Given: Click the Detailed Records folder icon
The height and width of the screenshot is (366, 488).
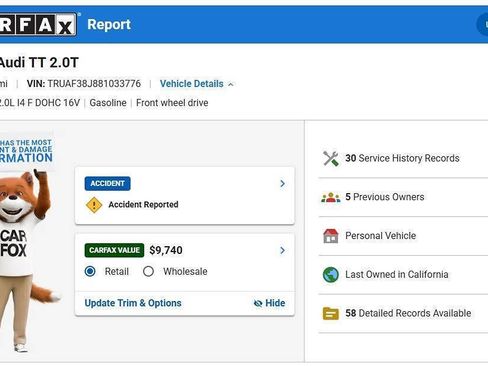Looking at the screenshot, I should pos(331,313).
